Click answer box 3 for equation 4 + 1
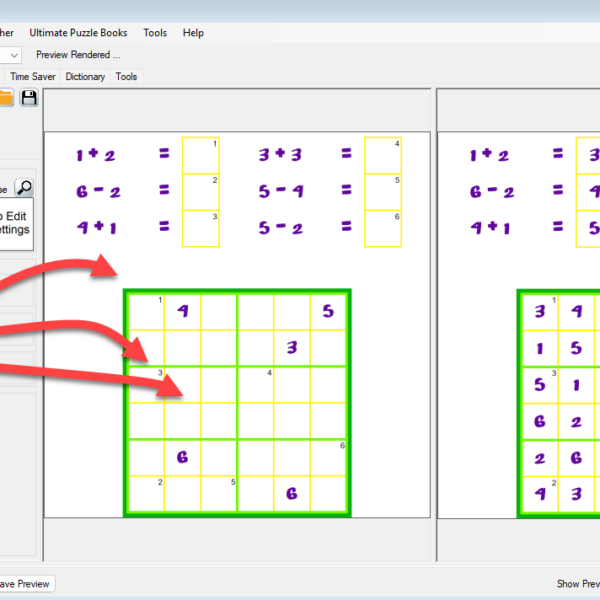This screenshot has width=600, height=600. click(200, 228)
